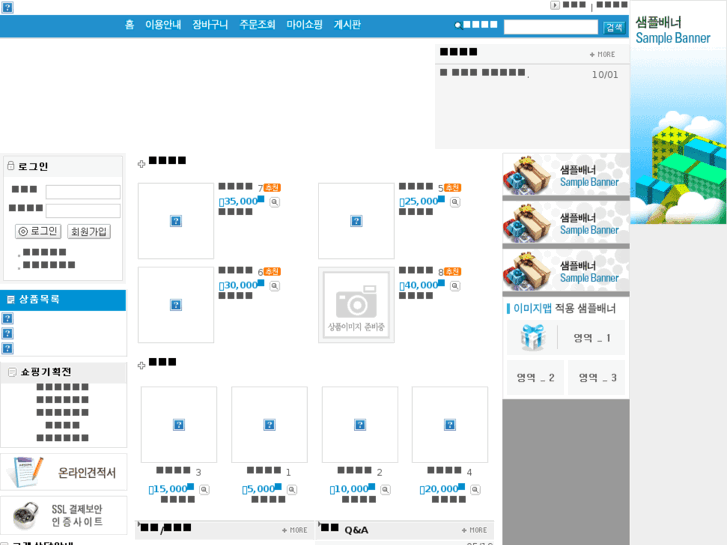
Task: Open the third category icon under 상품목록
Action: click(x=8, y=348)
